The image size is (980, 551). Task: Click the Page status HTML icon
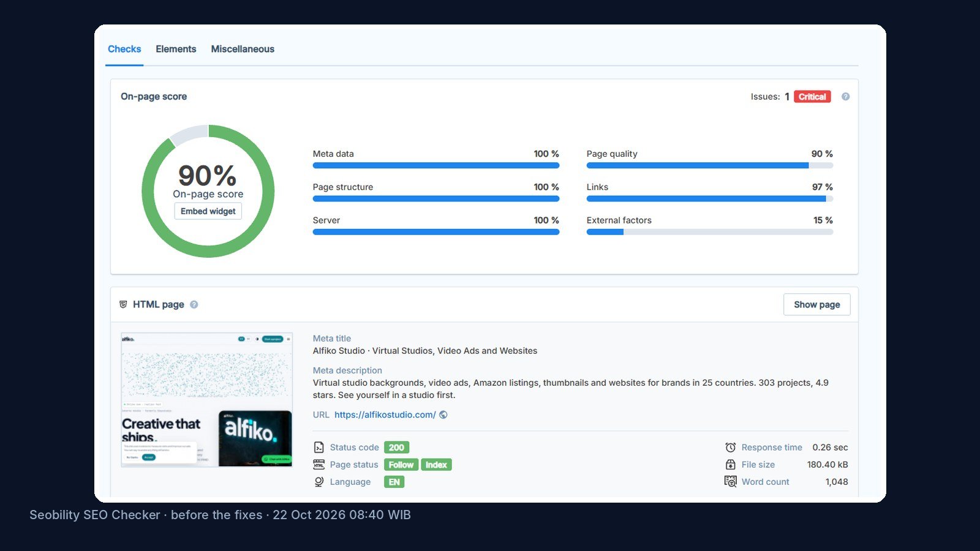(x=318, y=465)
